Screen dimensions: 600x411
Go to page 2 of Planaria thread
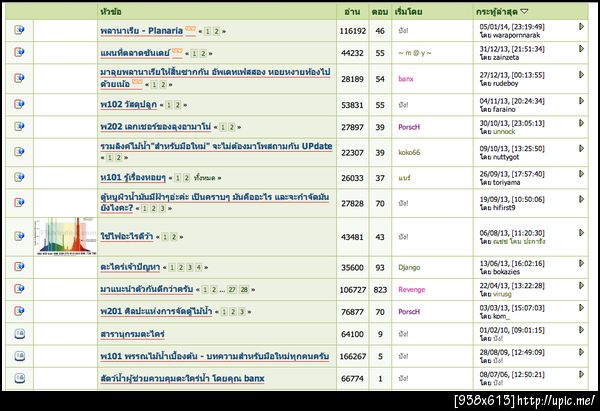[217, 31]
